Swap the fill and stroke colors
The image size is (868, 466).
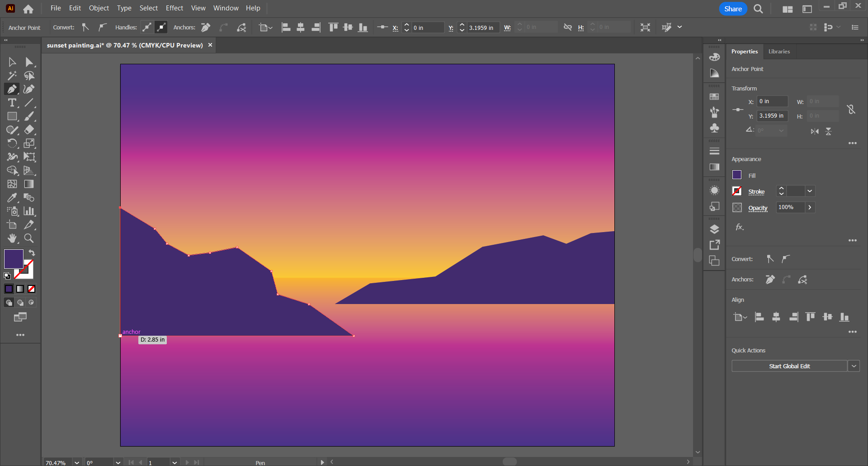tap(32, 253)
